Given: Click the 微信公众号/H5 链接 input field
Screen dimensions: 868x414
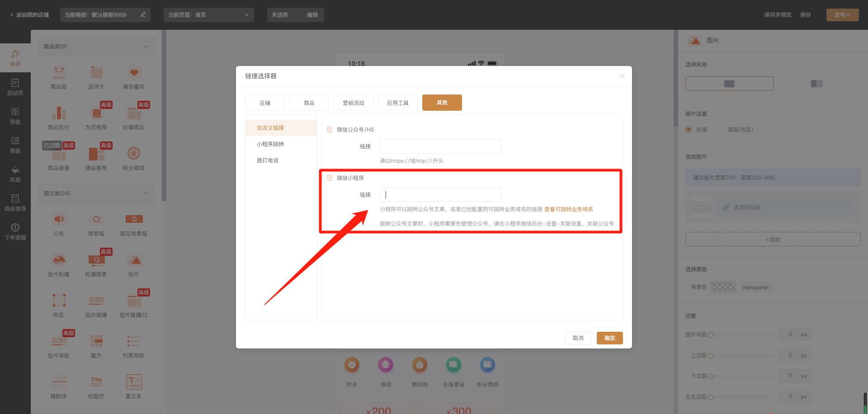Looking at the screenshot, I should coord(440,146).
